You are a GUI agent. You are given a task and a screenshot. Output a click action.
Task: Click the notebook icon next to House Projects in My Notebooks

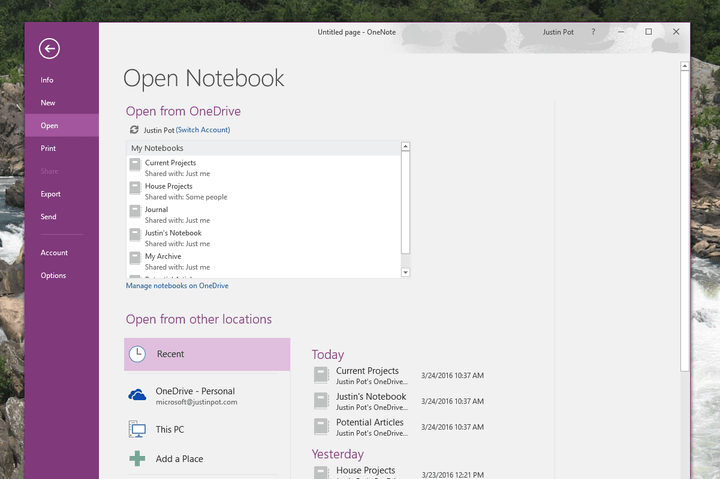coord(135,188)
